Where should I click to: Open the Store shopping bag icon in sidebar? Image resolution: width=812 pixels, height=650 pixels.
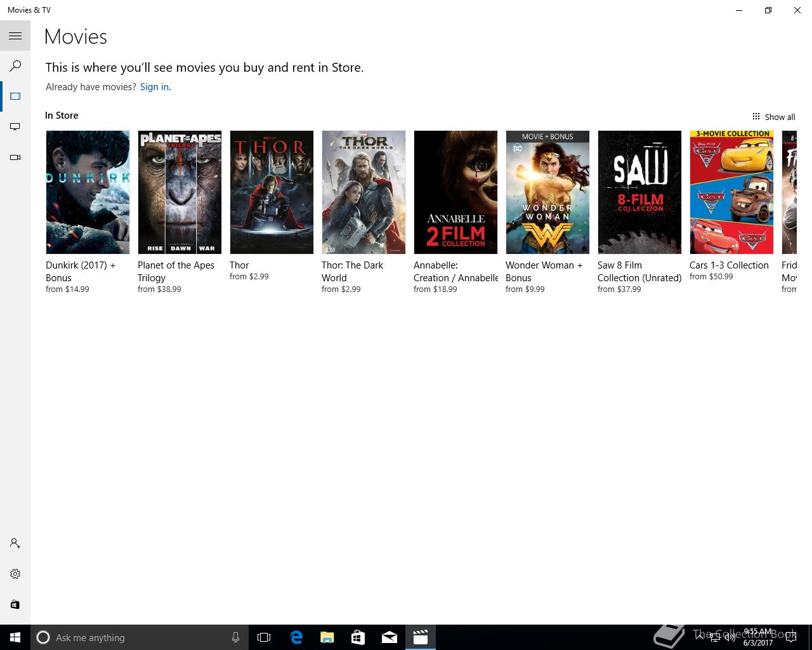(x=15, y=604)
